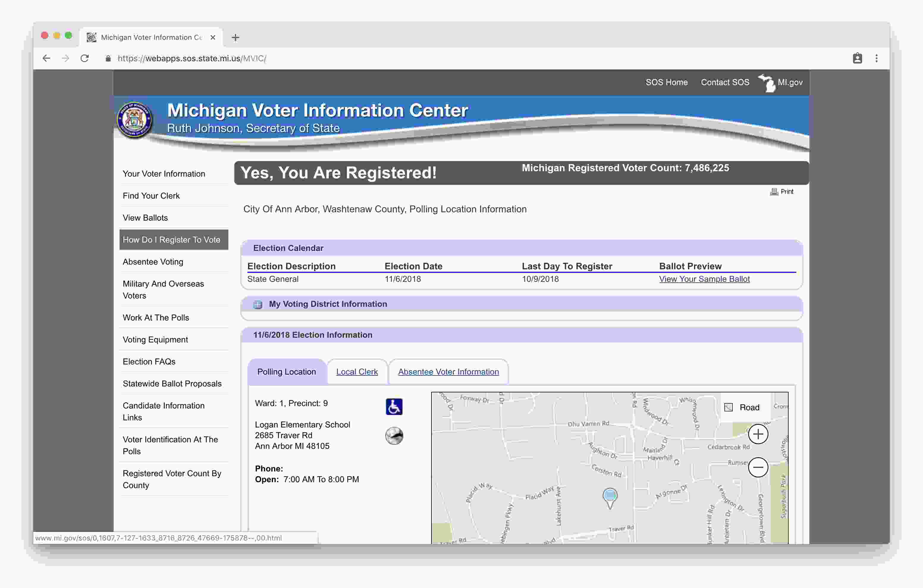923x588 pixels.
Task: Click the blue map pin marker
Action: pos(610,498)
